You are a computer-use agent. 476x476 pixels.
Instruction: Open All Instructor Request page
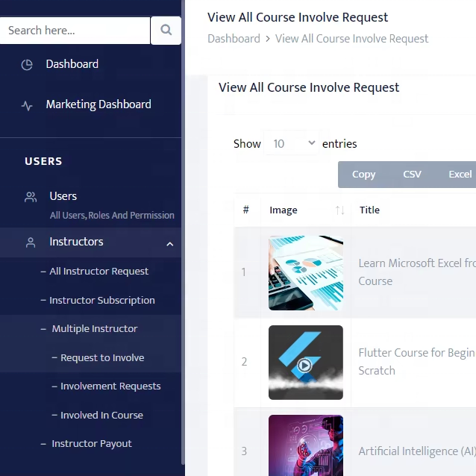coord(98,272)
